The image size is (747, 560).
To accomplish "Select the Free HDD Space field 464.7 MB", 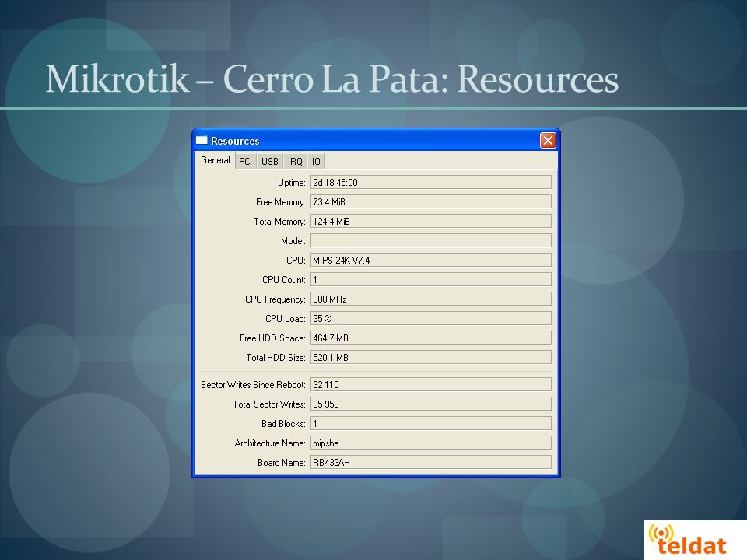I will pos(430,338).
